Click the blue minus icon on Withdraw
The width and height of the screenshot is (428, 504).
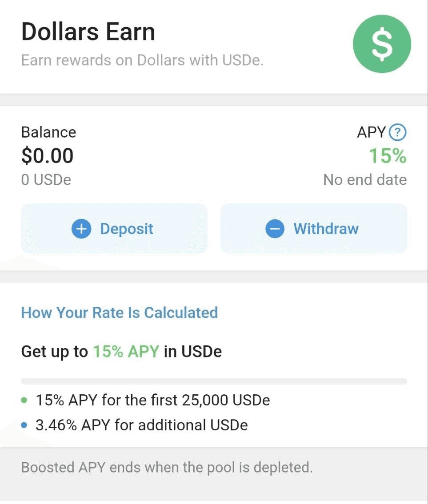(x=275, y=229)
